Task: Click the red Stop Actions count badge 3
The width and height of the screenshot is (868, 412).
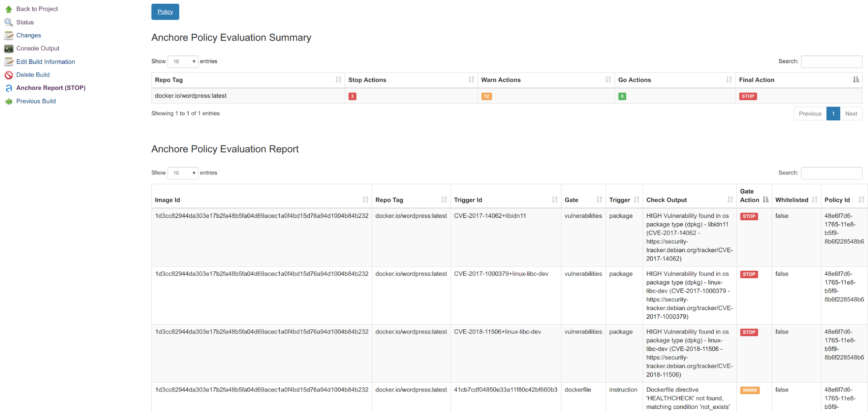Action: 352,96
